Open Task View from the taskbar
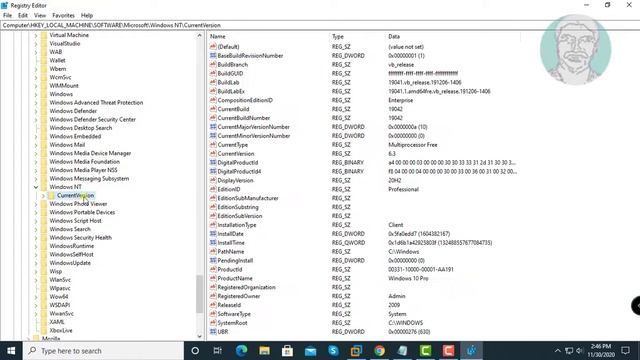This screenshot has height=360, width=640. point(218,351)
